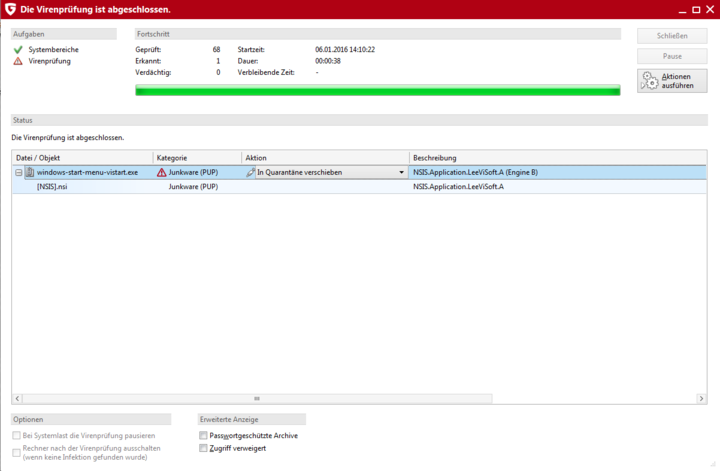Click the quarantine icon in the Aktion column

click(x=250, y=172)
